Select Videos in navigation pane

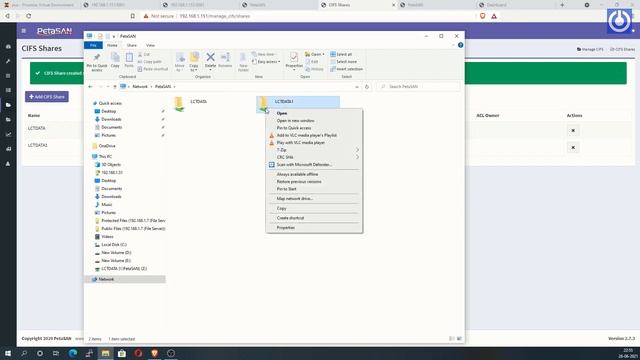coord(107,237)
